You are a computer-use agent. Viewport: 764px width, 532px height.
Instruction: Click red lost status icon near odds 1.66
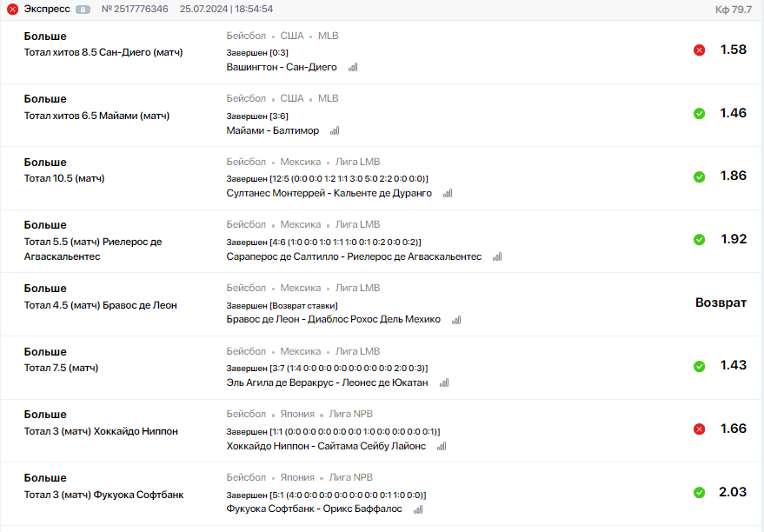[x=699, y=429]
